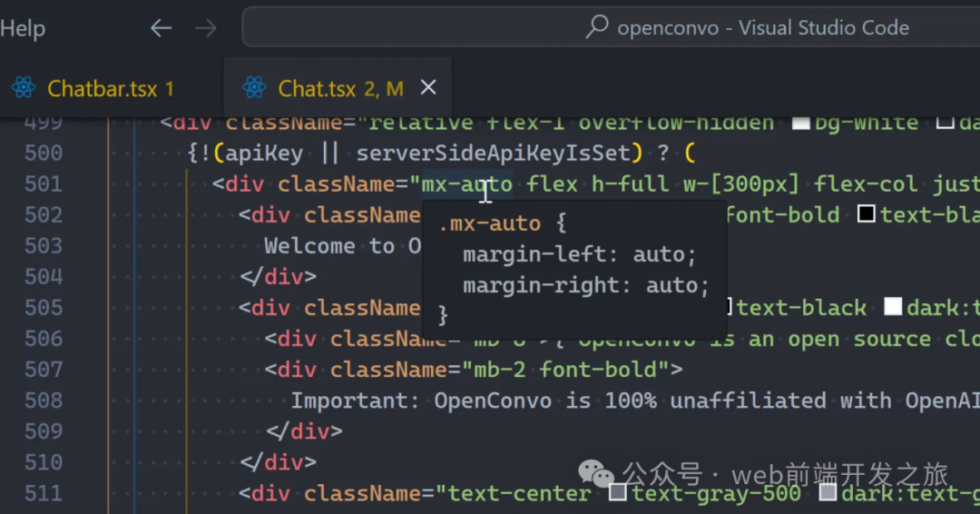This screenshot has height=514, width=980.
Task: Click .mx-auto selector in the hover tooltip
Action: point(489,223)
